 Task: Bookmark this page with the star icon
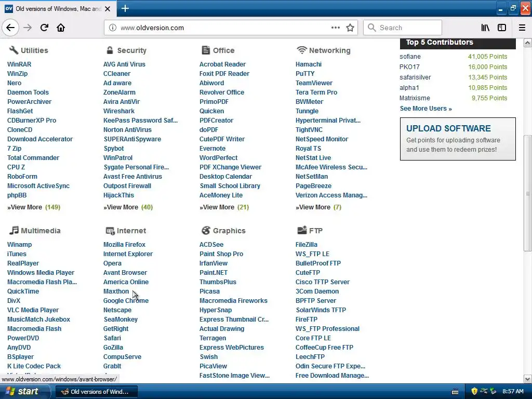[x=350, y=28]
